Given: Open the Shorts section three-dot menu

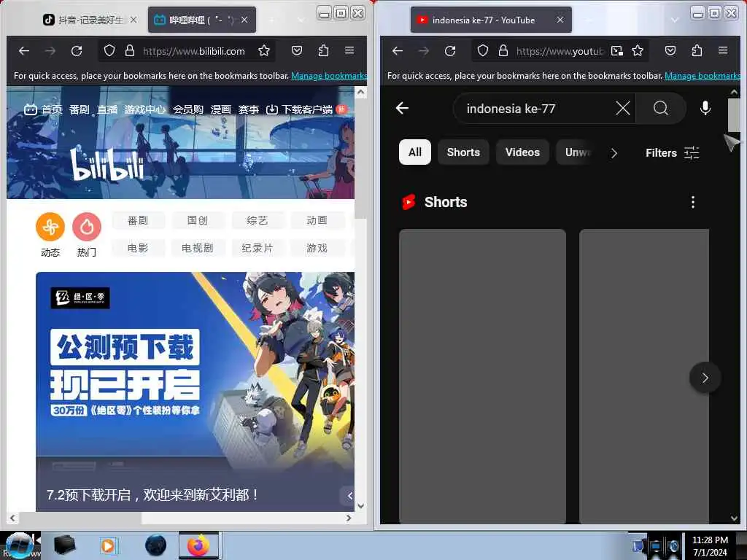Looking at the screenshot, I should [693, 203].
